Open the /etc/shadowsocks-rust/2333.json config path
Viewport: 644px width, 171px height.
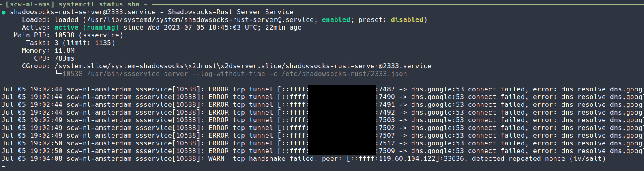pyautogui.click(x=344, y=74)
